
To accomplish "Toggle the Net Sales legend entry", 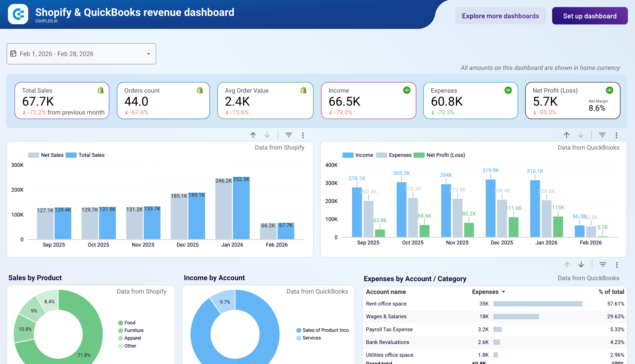I will tap(46, 155).
